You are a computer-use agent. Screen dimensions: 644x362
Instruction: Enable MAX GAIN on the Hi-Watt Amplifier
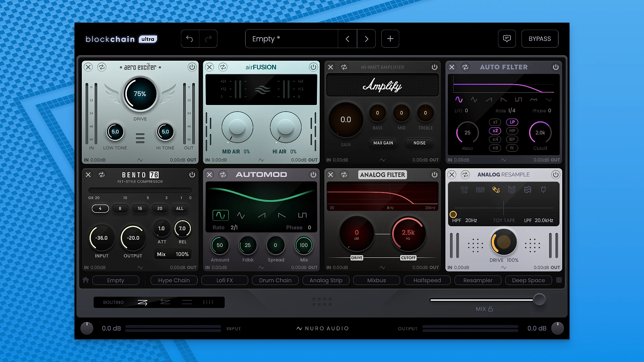coord(383,143)
